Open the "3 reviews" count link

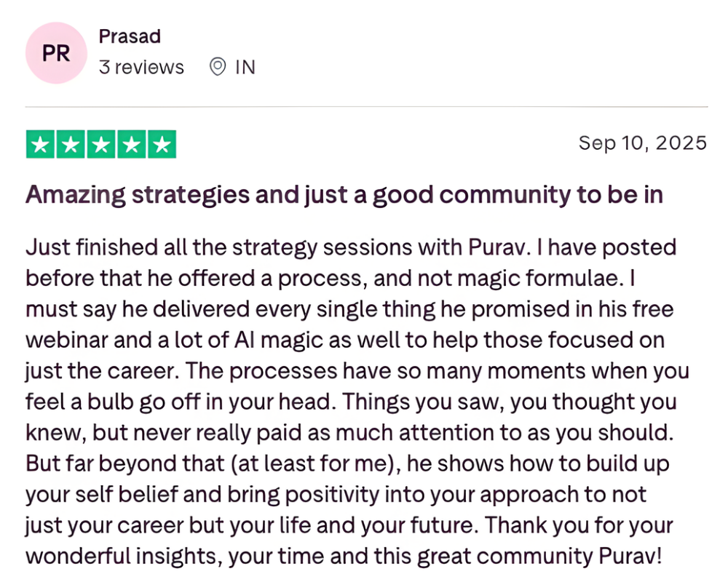pyautogui.click(x=141, y=67)
